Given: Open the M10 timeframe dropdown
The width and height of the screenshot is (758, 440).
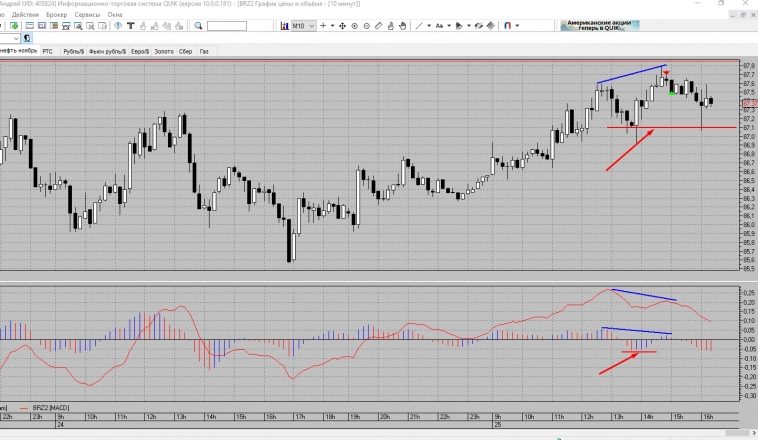Looking at the screenshot, I should [x=303, y=24].
